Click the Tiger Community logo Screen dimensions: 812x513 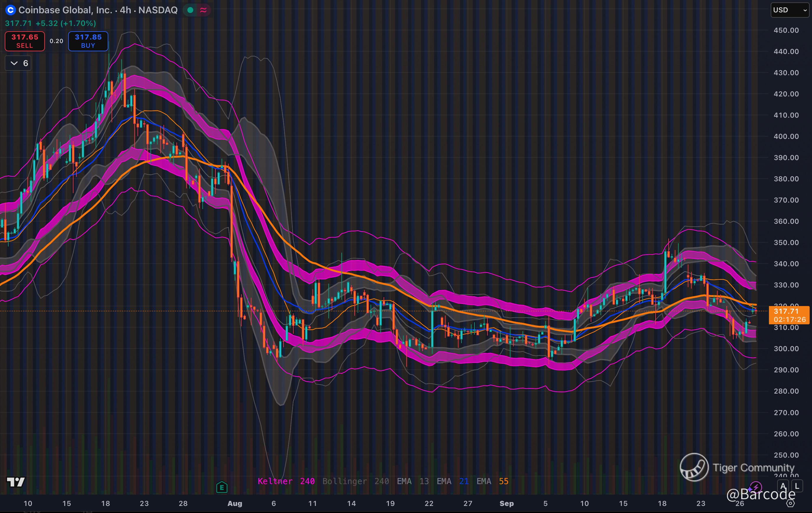click(x=694, y=467)
